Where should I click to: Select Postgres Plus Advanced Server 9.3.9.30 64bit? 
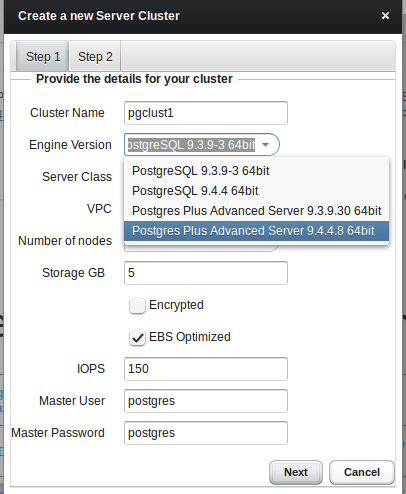[x=256, y=211]
